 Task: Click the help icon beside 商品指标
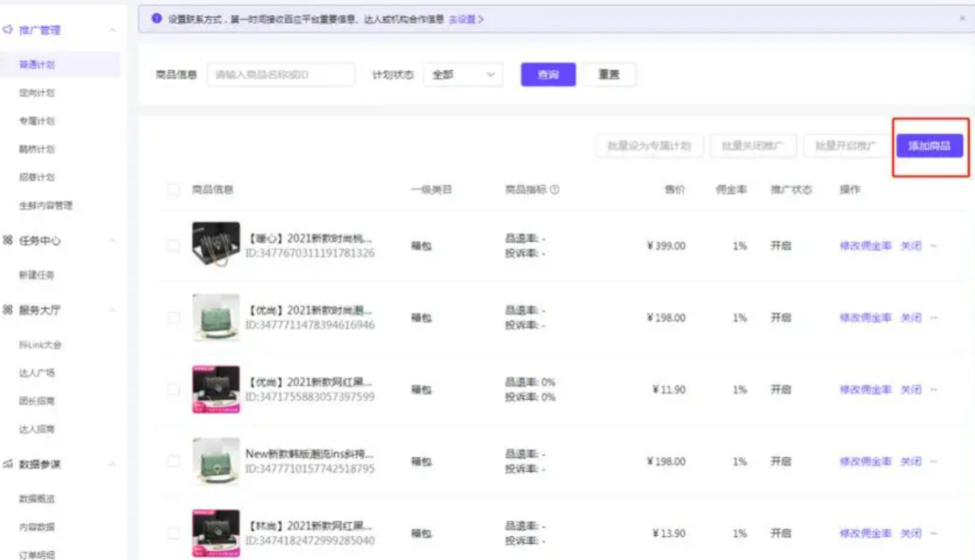tap(555, 190)
